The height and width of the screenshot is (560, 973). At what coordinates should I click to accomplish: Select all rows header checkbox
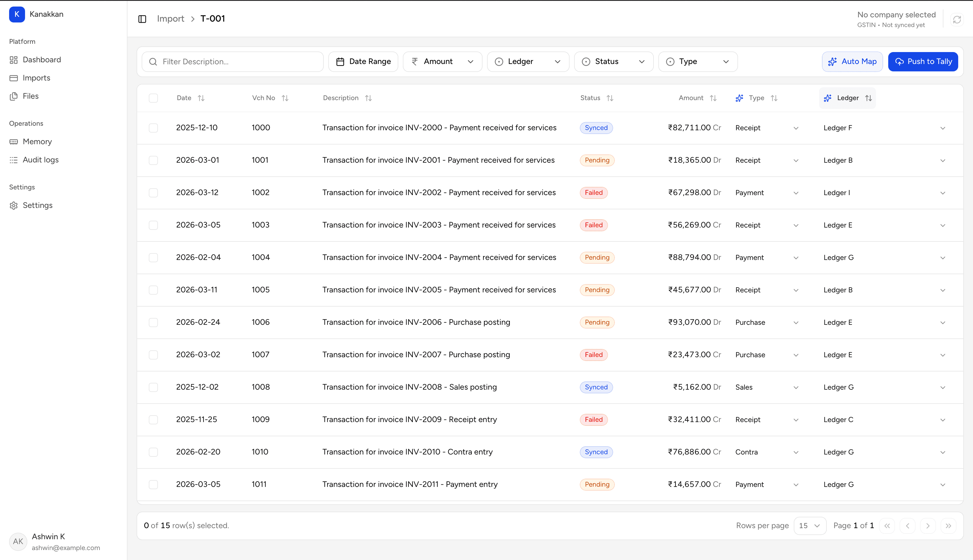[x=153, y=98]
